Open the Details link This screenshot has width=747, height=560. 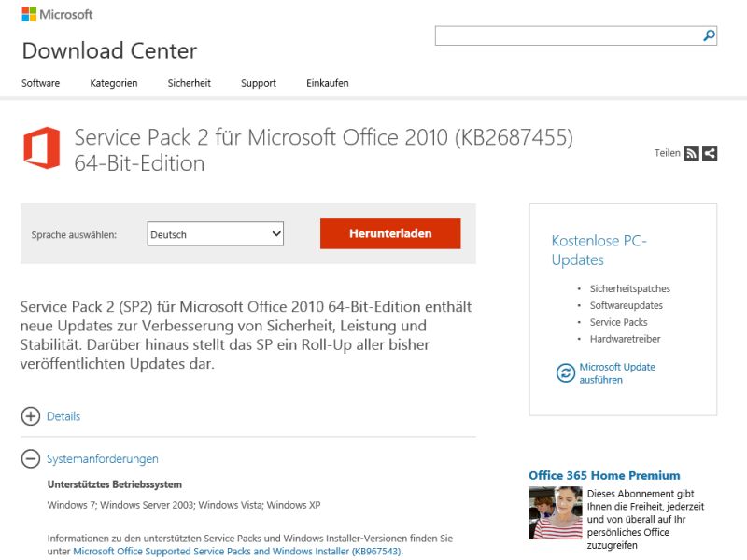(63, 416)
